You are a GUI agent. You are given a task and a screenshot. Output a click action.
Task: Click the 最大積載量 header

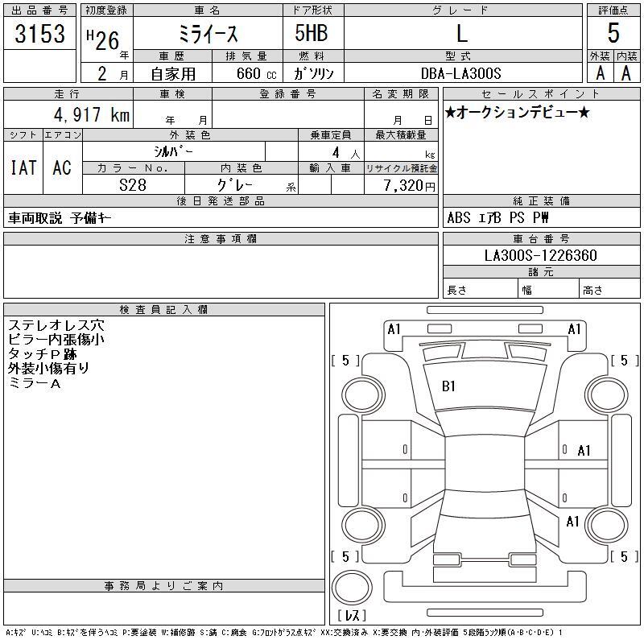(x=401, y=134)
